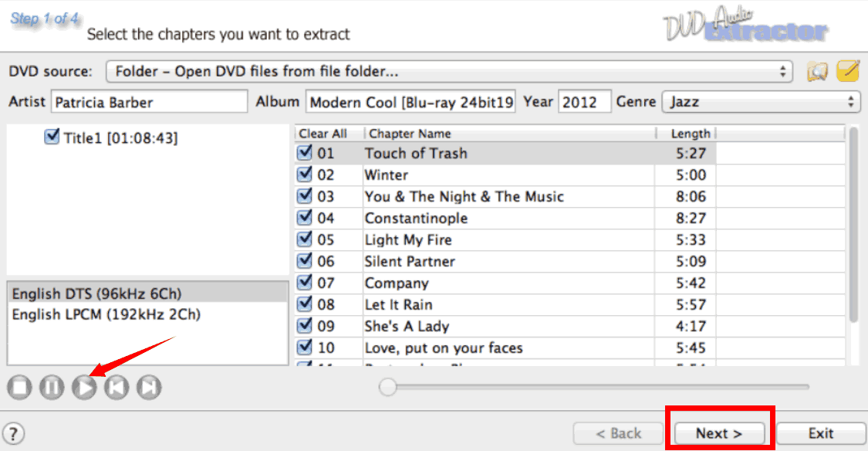
Task: Uncheck chapter 02 Winter
Action: (x=304, y=175)
